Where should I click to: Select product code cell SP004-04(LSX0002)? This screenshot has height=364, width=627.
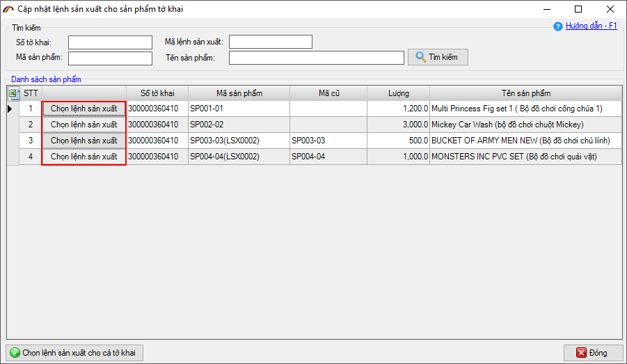[x=239, y=157]
